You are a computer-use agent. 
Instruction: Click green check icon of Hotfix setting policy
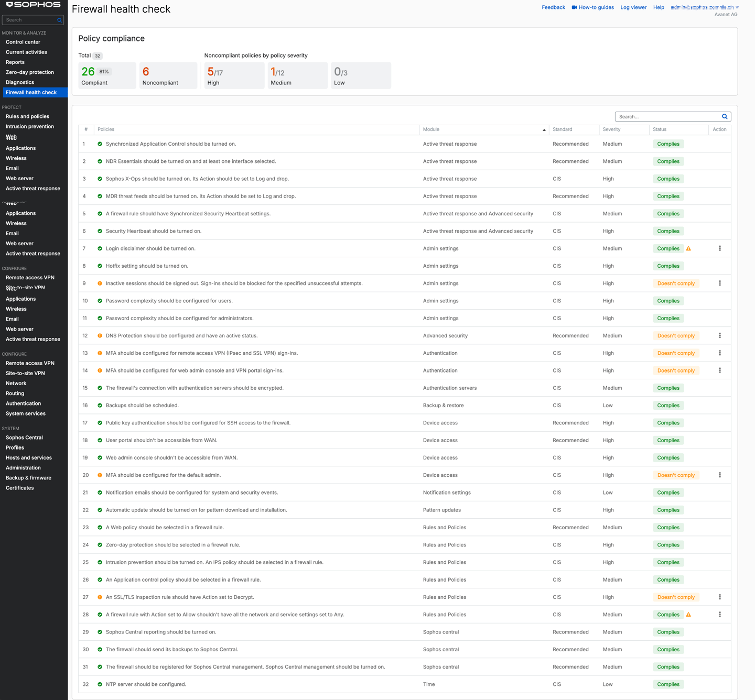[100, 266]
